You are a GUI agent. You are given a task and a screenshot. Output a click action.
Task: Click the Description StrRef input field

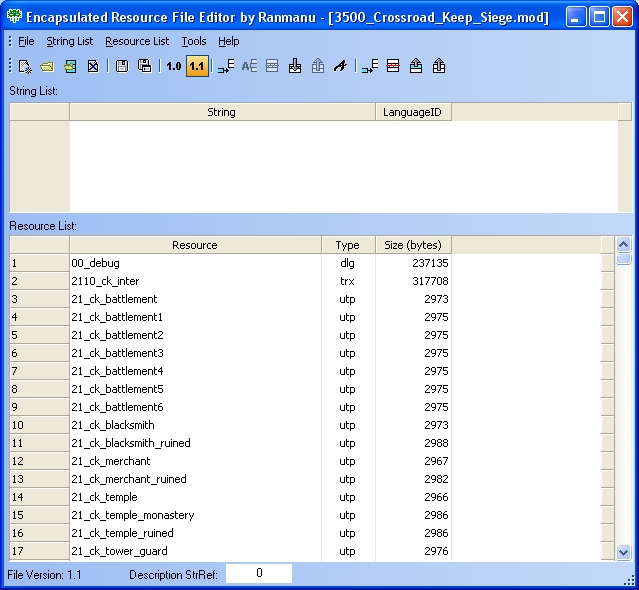[x=259, y=574]
